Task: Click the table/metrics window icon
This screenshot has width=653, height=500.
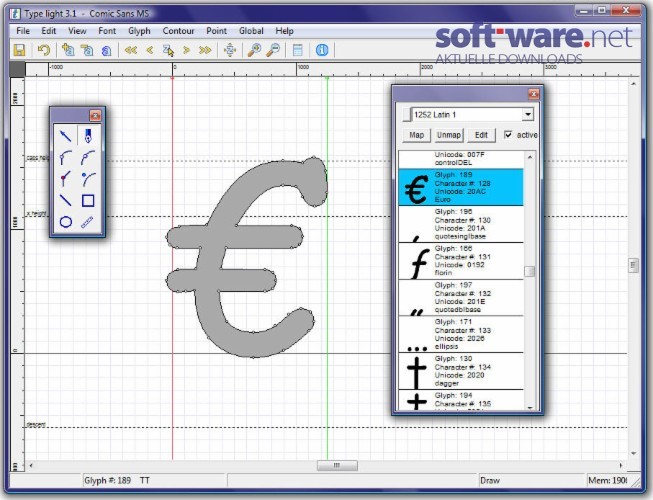Action: [298, 50]
